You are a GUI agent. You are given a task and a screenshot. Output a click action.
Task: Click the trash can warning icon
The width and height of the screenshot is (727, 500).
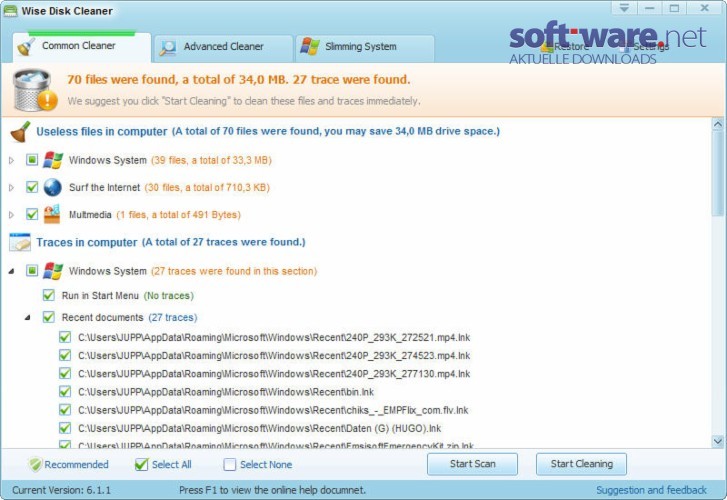(x=35, y=90)
